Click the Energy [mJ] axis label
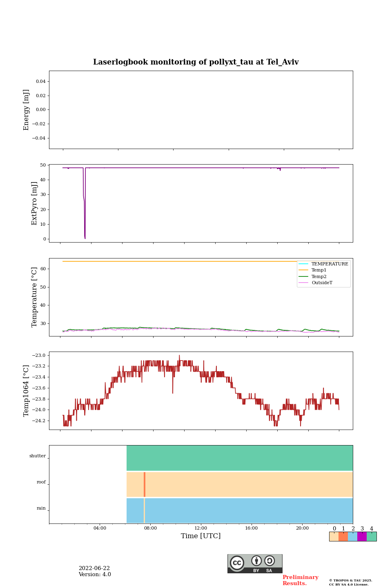Screen dimensions: 392x588 point(27,110)
